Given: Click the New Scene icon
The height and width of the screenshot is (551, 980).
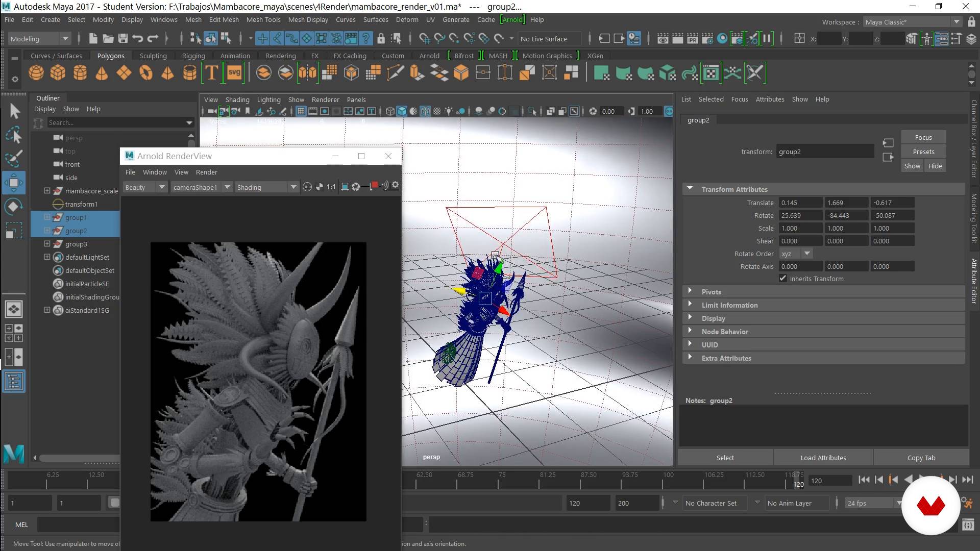Looking at the screenshot, I should tap(93, 38).
